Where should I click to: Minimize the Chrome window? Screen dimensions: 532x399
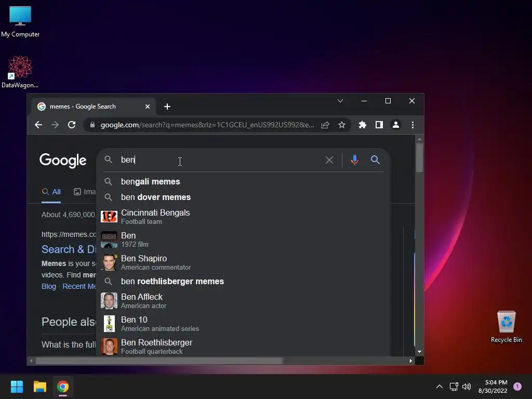(364, 101)
